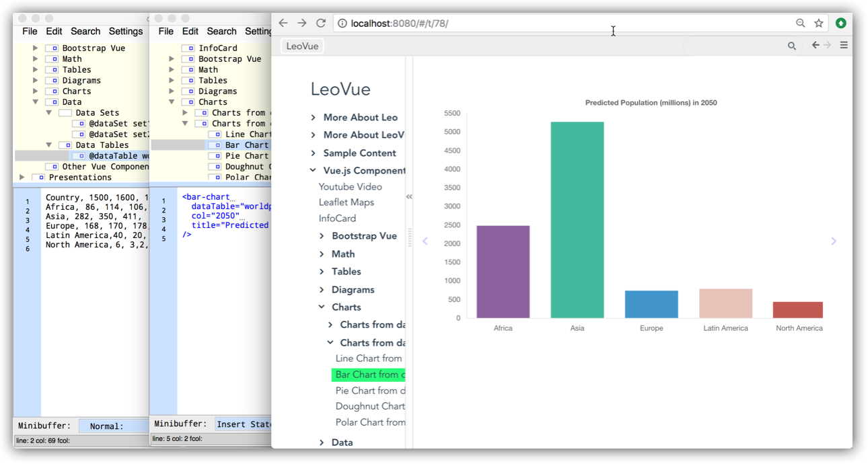The height and width of the screenshot is (464, 868).
Task: Open Leaflet Maps sidebar item
Action: tap(346, 202)
